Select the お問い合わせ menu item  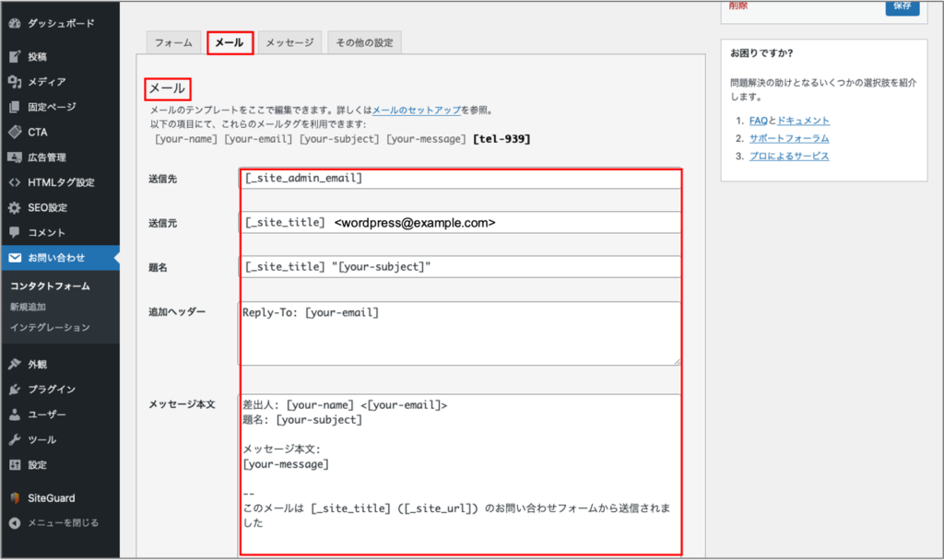point(60,258)
